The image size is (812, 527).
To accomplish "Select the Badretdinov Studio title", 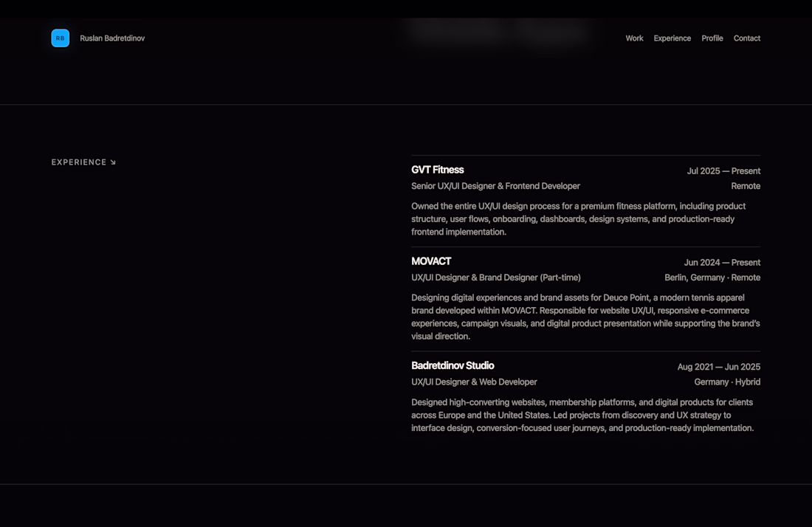I will pos(453,365).
